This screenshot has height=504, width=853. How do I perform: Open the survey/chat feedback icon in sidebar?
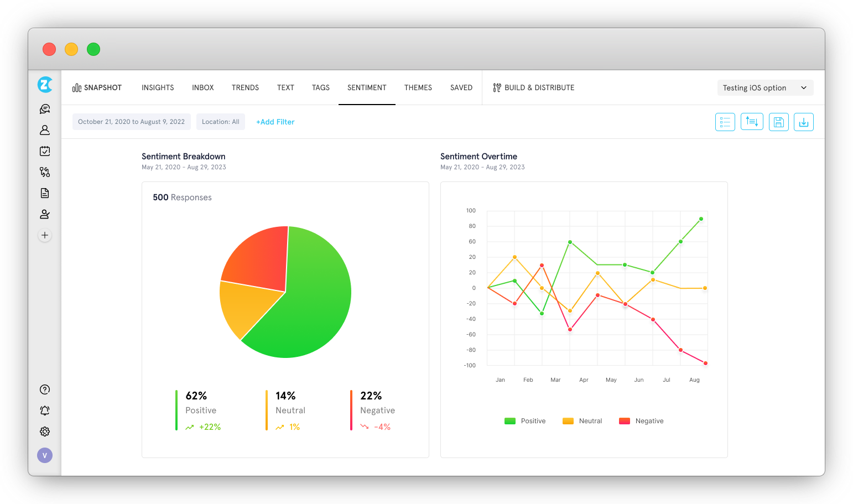pos(45,108)
